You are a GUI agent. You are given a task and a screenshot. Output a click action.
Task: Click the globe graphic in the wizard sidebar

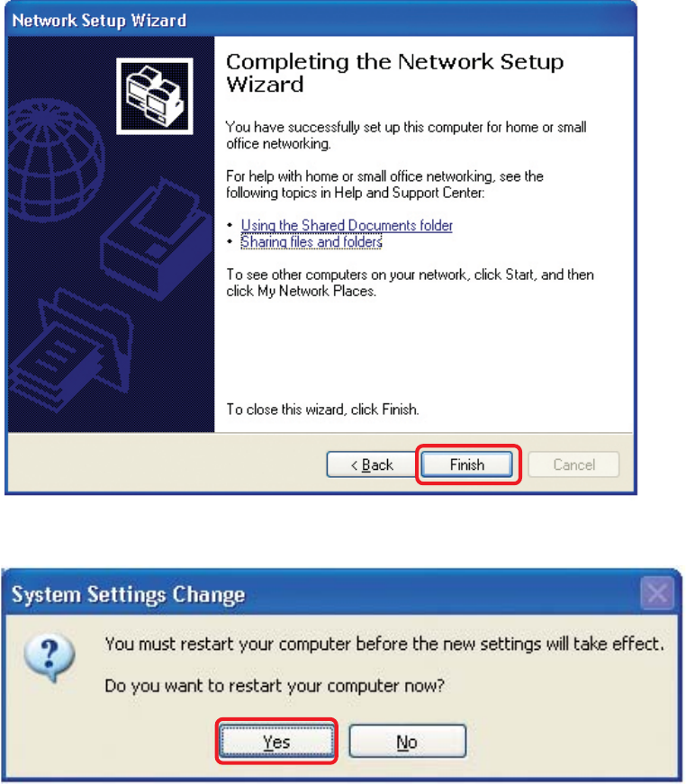pyautogui.click(x=55, y=159)
